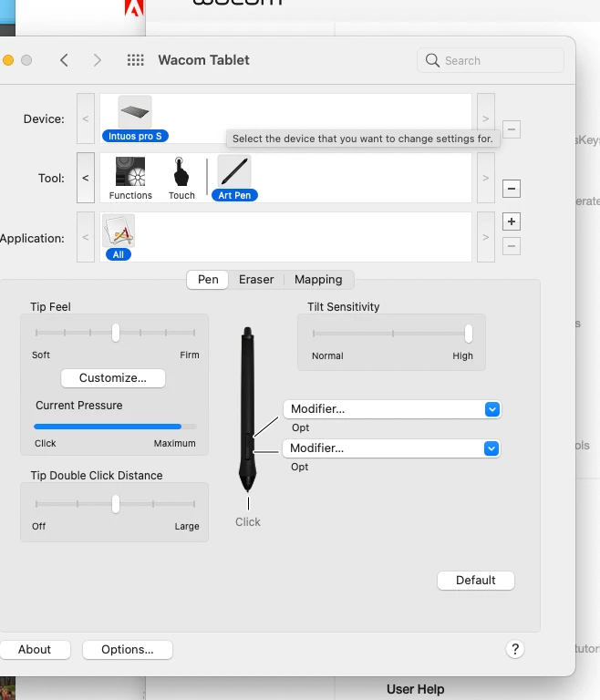Switch to the Pen tab
Image resolution: width=600 pixels, height=700 pixels.
pyautogui.click(x=208, y=280)
